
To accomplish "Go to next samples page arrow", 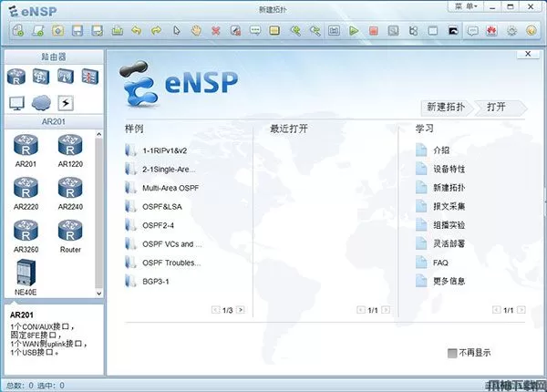I will coord(241,309).
